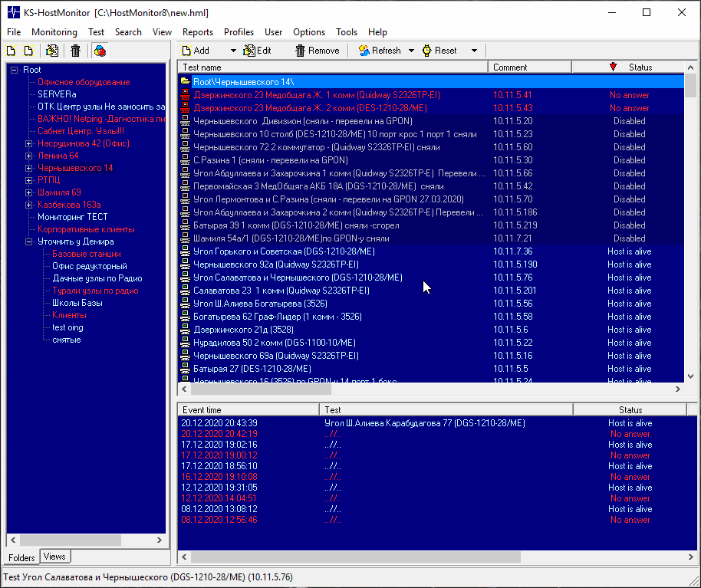Image resolution: width=701 pixels, height=588 pixels.
Task: Open the dropdown arrow next to Refresh
Action: pos(411,51)
